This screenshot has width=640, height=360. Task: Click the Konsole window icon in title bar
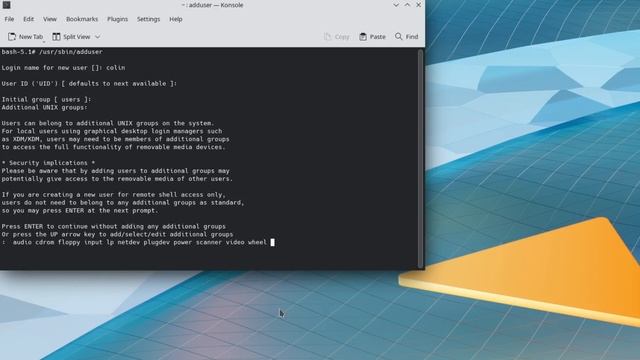pos(6,5)
